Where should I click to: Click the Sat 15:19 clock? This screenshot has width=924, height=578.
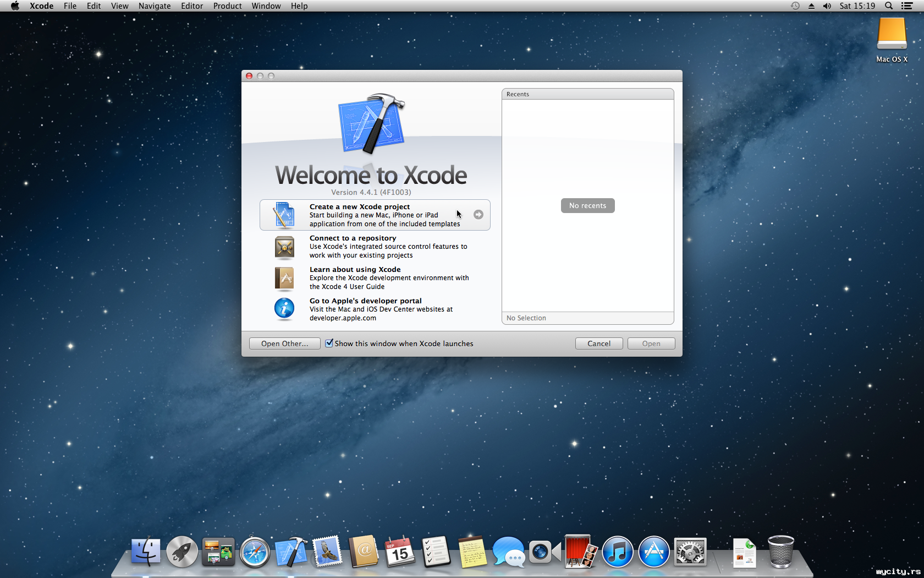coord(857,6)
